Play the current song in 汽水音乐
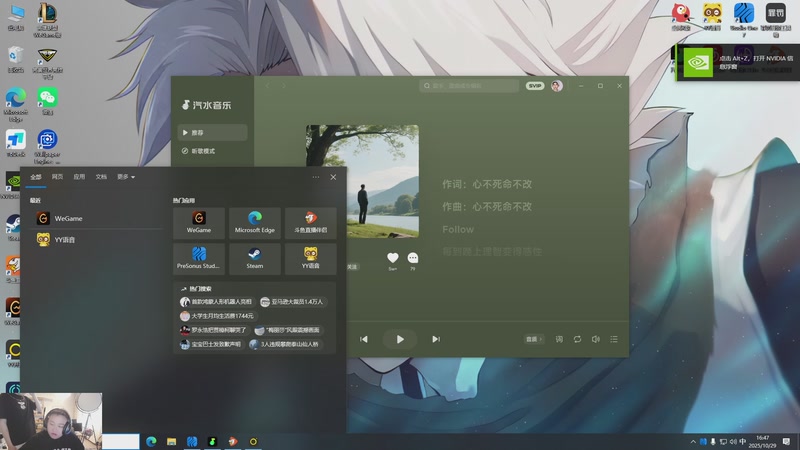 click(x=400, y=339)
